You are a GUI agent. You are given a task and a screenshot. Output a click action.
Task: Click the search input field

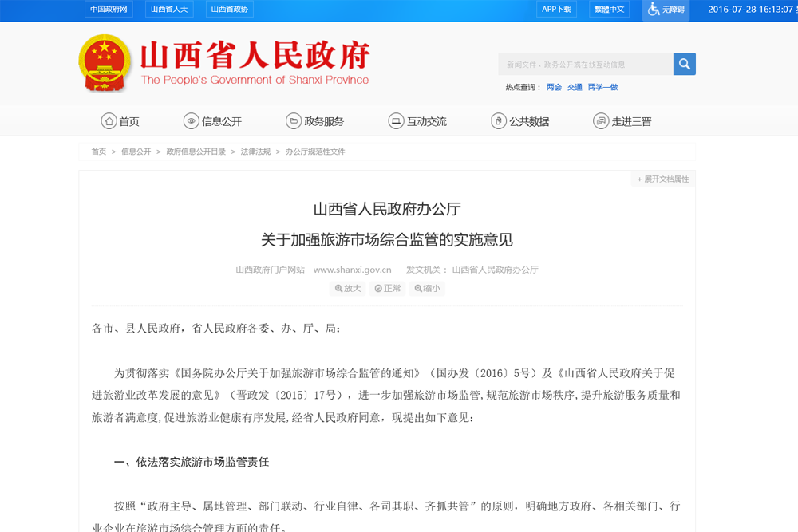coord(585,64)
